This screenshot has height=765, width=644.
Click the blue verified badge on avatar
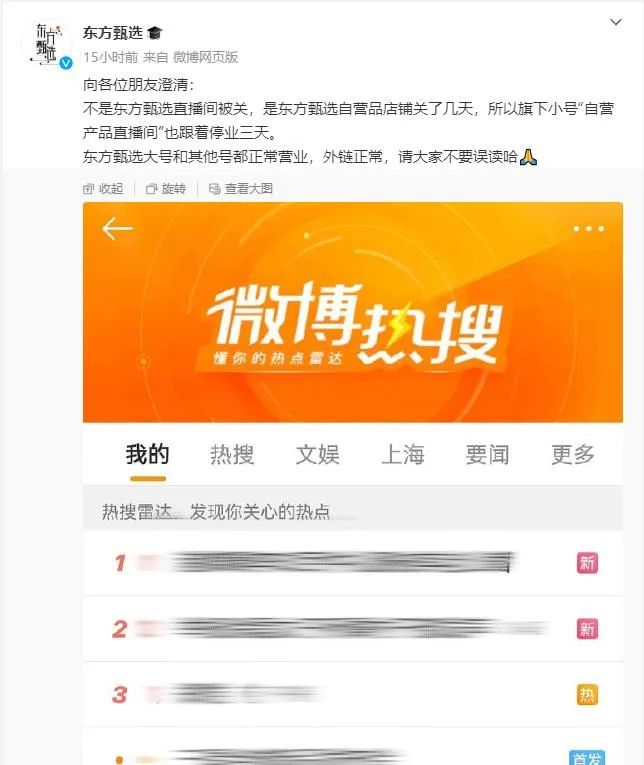(65, 63)
